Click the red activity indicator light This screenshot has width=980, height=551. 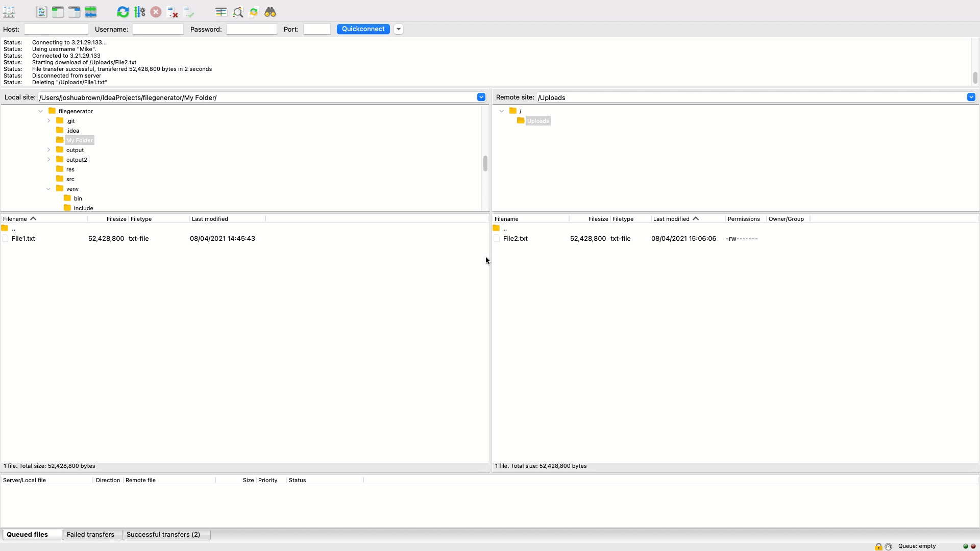coord(973,546)
